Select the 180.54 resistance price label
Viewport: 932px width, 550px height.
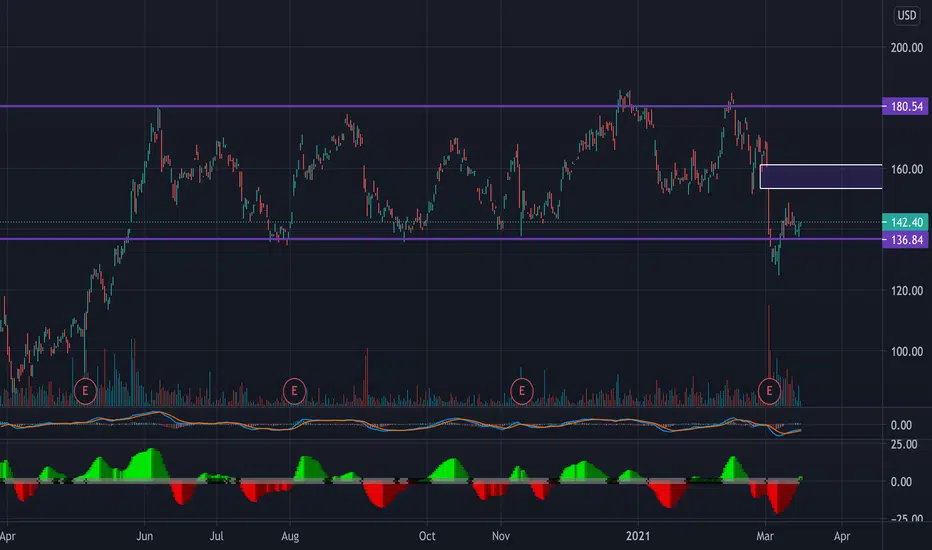(905, 106)
